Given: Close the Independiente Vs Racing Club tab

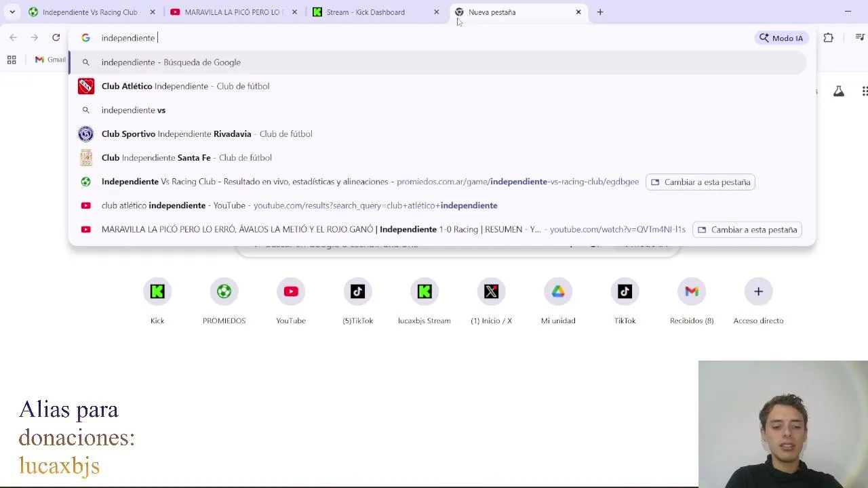Looking at the screenshot, I should 153,12.
